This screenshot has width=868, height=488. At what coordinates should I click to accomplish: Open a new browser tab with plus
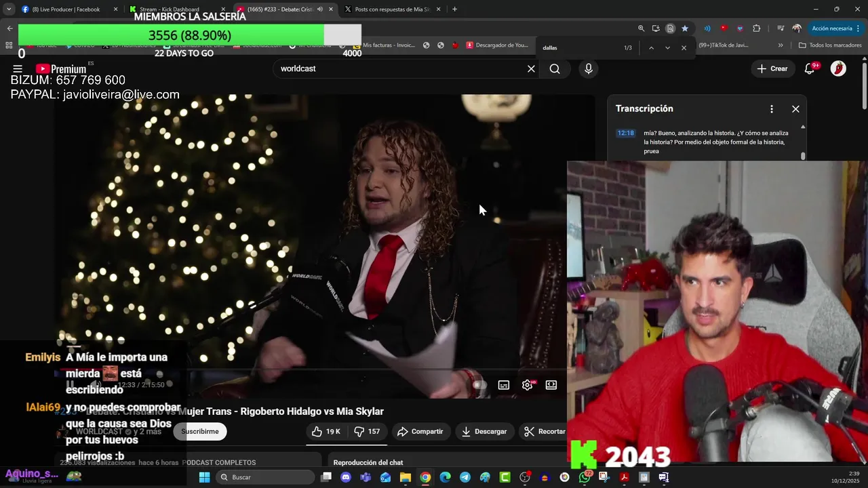point(454,9)
